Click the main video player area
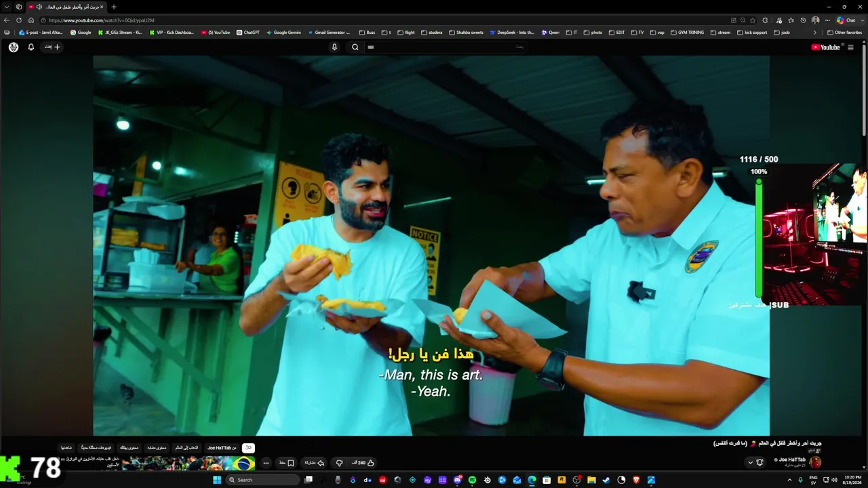868x488 pixels. click(x=431, y=245)
